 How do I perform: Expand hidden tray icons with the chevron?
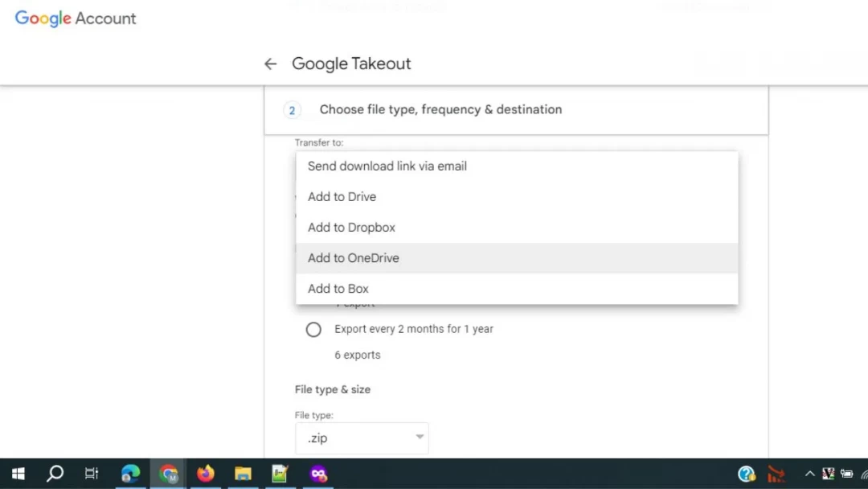809,474
